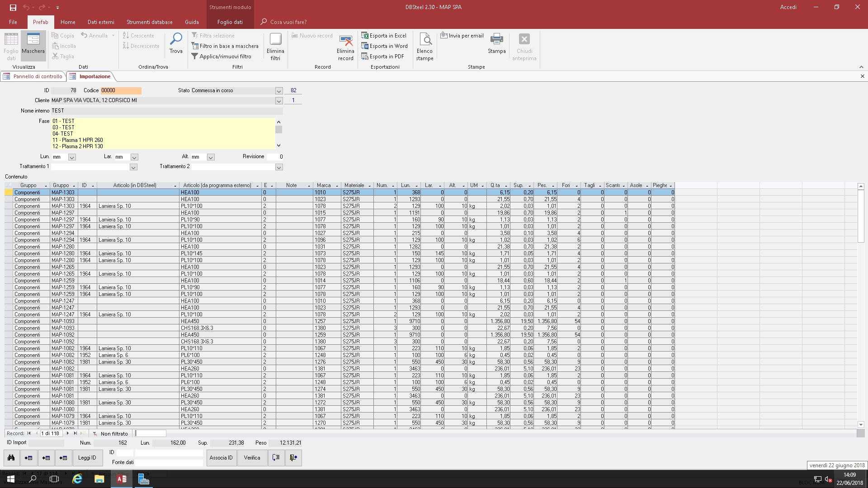This screenshot has width=868, height=488.
Task: Sort descending with Decrescente
Action: tap(141, 46)
